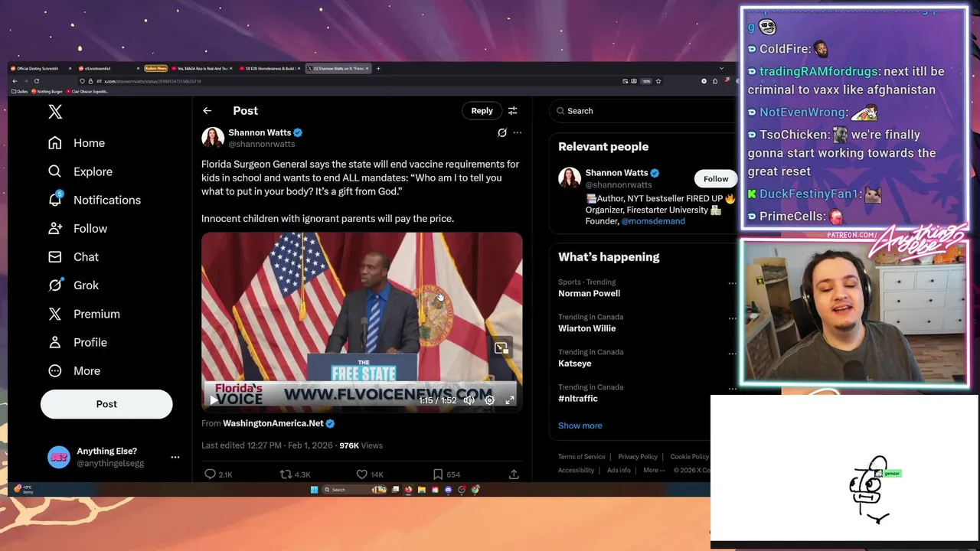Open Notifications in the sidebar
This screenshot has height=551, width=980.
(x=94, y=200)
